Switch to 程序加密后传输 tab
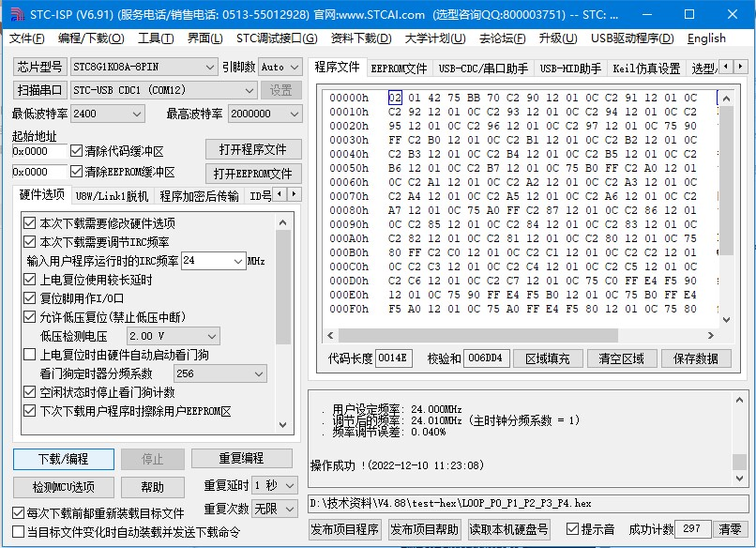The image size is (756, 548). (x=199, y=196)
